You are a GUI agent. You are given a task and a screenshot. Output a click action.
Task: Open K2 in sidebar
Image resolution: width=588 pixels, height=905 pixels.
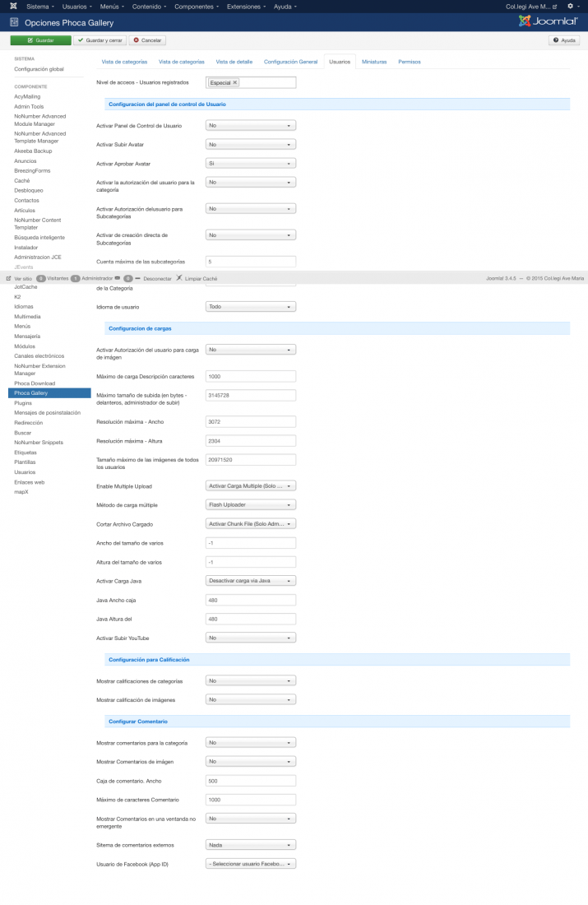[x=17, y=297]
